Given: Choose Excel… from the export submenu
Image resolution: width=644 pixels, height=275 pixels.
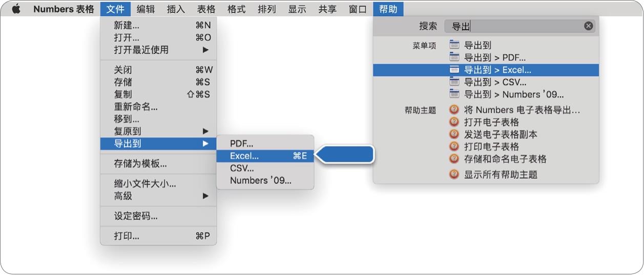Looking at the screenshot, I should click(x=244, y=156).
